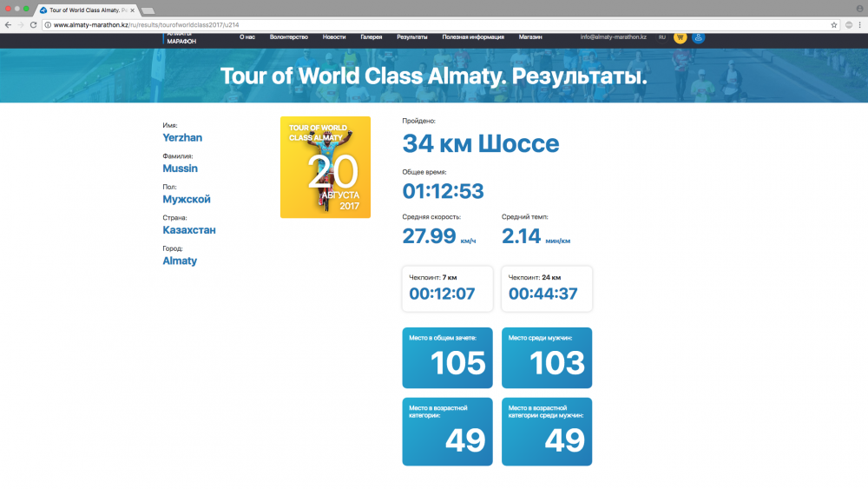Reload the results page
The height and width of the screenshot is (489, 868).
coord(34,25)
